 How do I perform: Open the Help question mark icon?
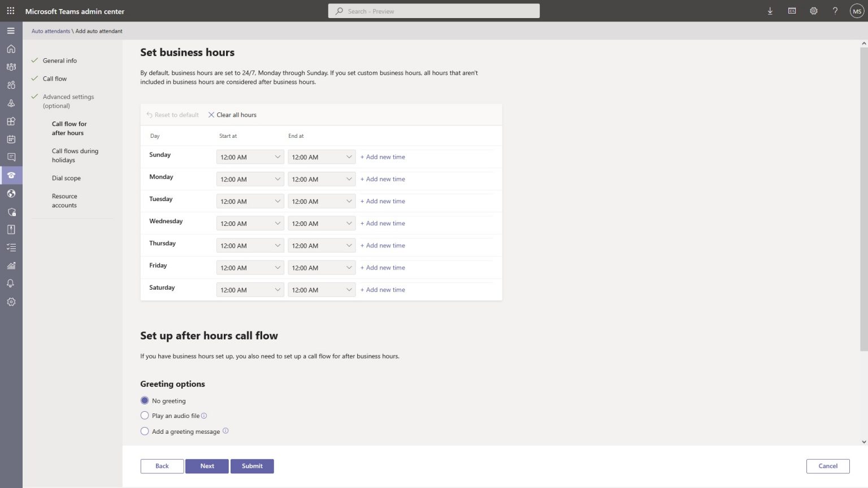(835, 11)
